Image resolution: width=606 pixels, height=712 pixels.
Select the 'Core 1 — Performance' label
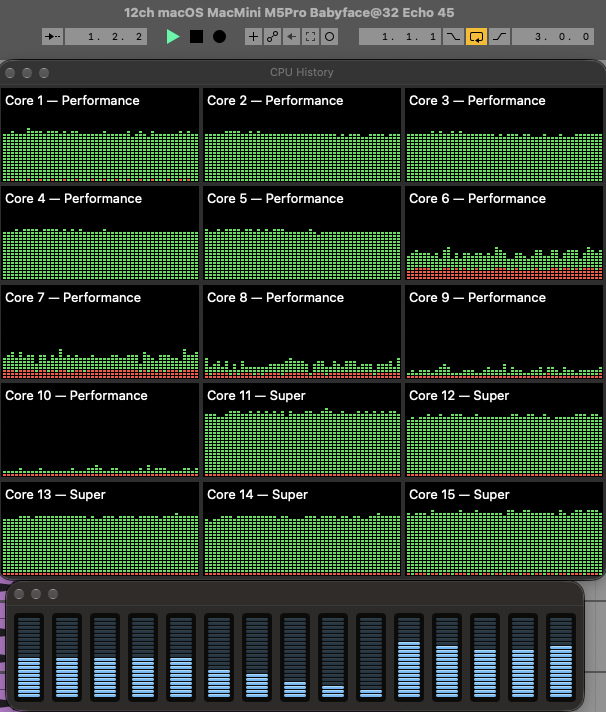[x=72, y=100]
